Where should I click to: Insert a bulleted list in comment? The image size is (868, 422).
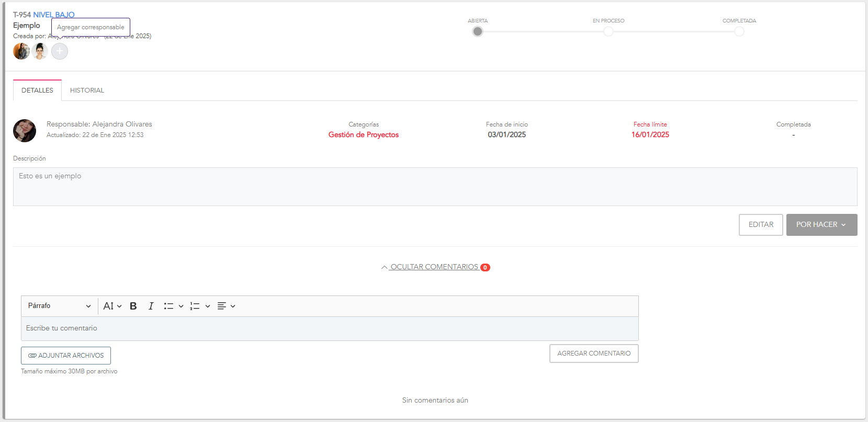coord(168,306)
